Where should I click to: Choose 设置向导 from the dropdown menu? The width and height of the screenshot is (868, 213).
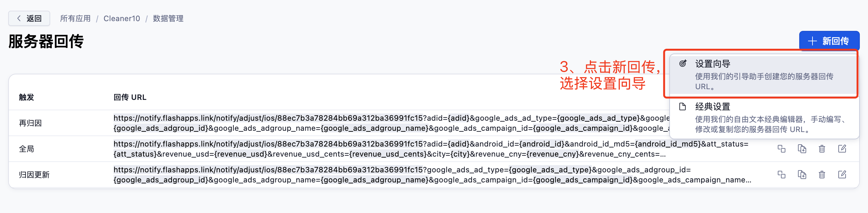[x=763, y=75]
